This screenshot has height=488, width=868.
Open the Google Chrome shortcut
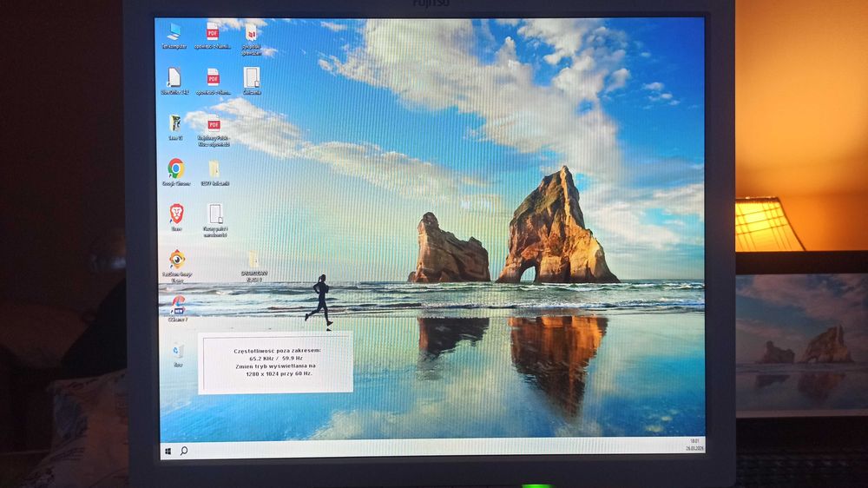pyautogui.click(x=176, y=172)
